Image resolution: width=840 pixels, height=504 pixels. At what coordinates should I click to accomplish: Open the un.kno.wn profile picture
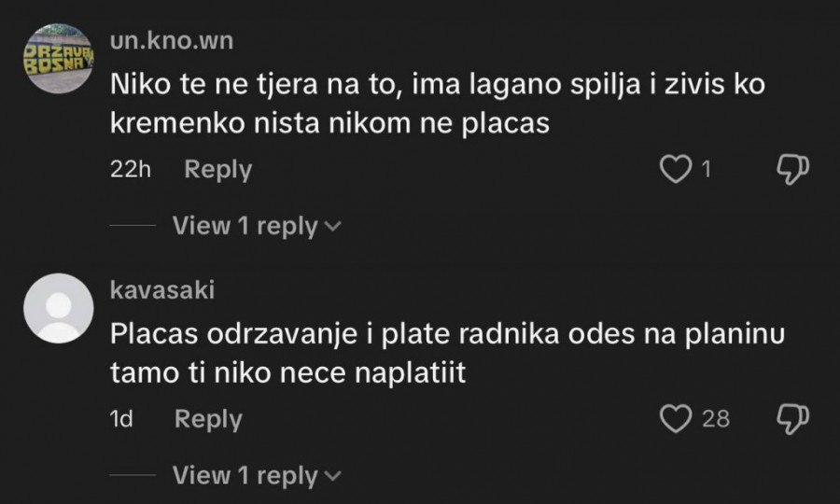[57, 58]
